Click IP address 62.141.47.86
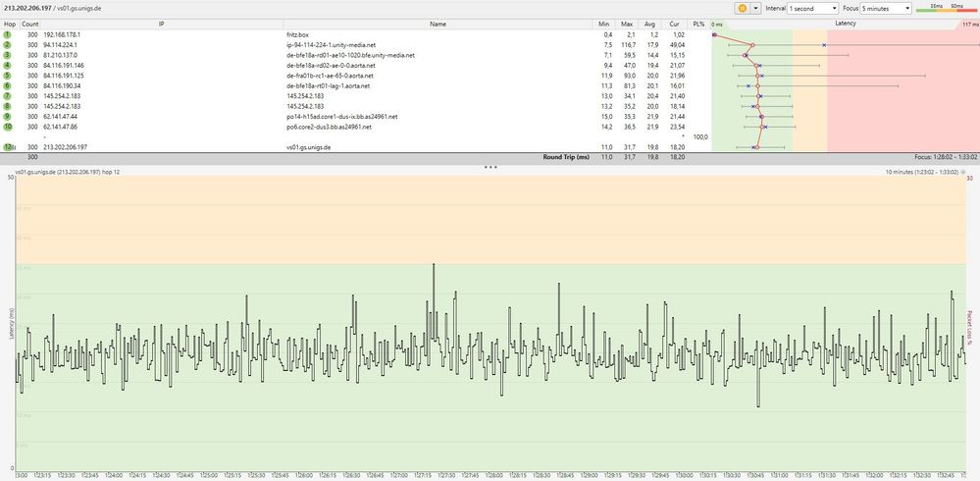The width and height of the screenshot is (980, 481). pos(61,127)
